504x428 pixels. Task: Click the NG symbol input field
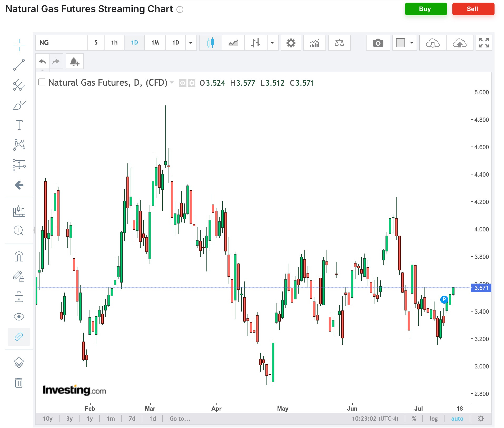(x=62, y=43)
